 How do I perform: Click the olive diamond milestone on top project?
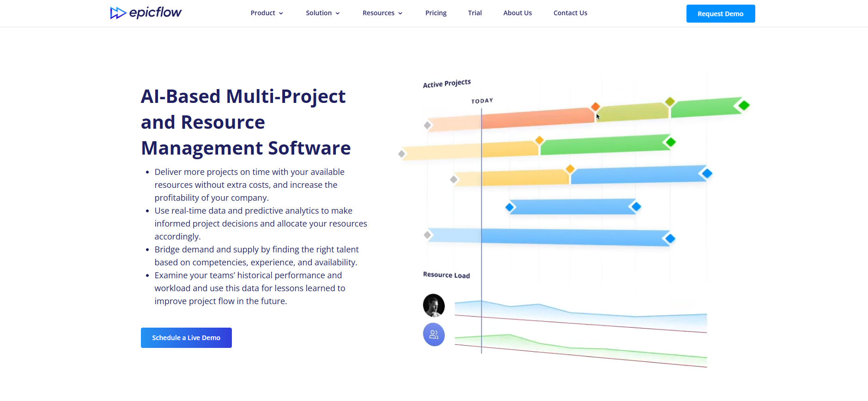coord(670,102)
